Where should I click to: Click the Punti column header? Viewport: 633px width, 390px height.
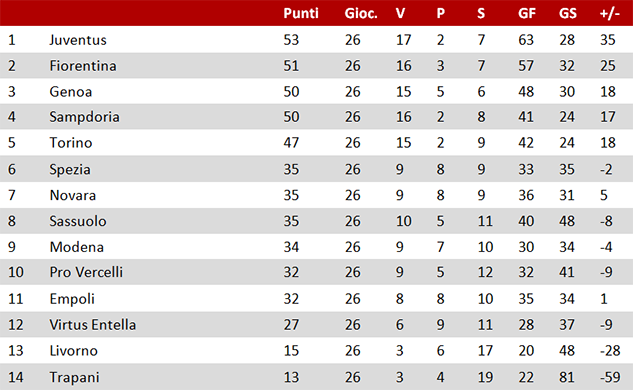click(x=301, y=13)
